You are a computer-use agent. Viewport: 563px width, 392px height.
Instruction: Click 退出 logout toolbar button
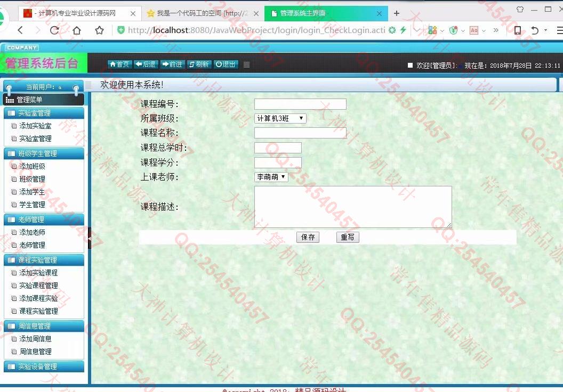click(226, 64)
